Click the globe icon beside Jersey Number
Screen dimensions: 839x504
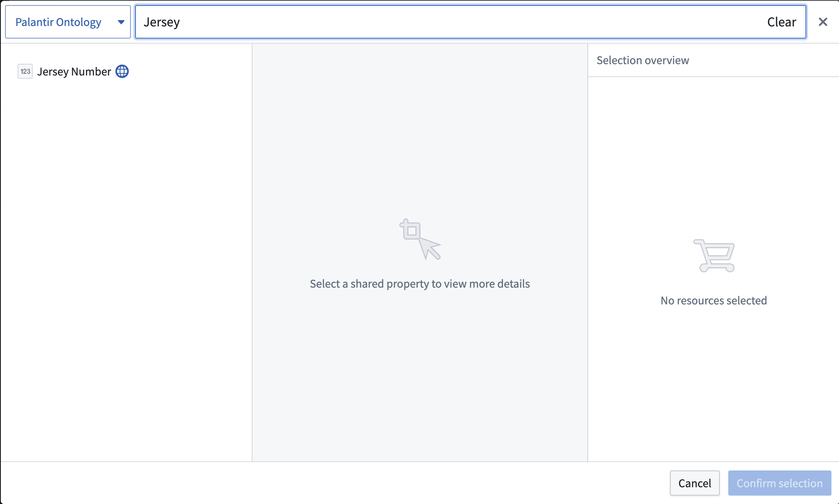[x=122, y=71]
